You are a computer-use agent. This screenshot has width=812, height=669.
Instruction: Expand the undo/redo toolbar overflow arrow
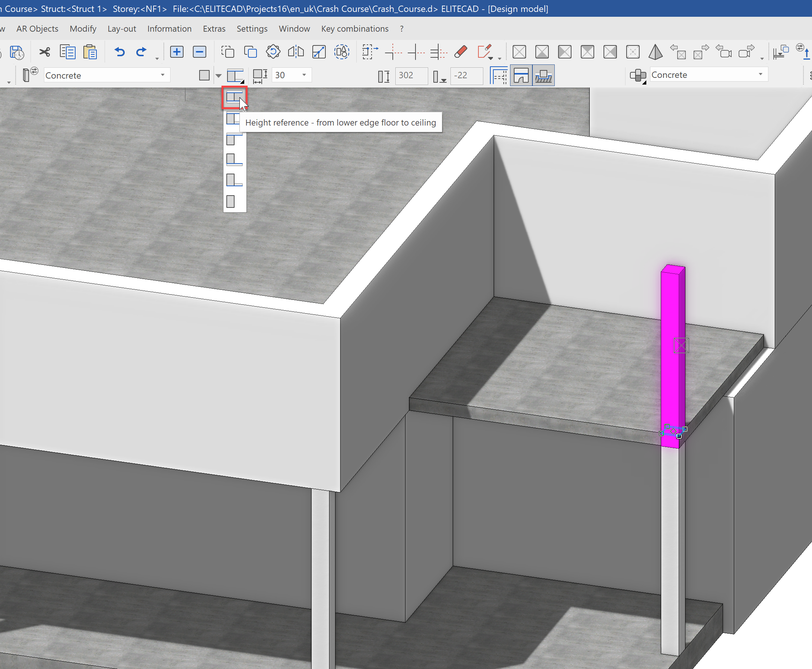coord(157,58)
